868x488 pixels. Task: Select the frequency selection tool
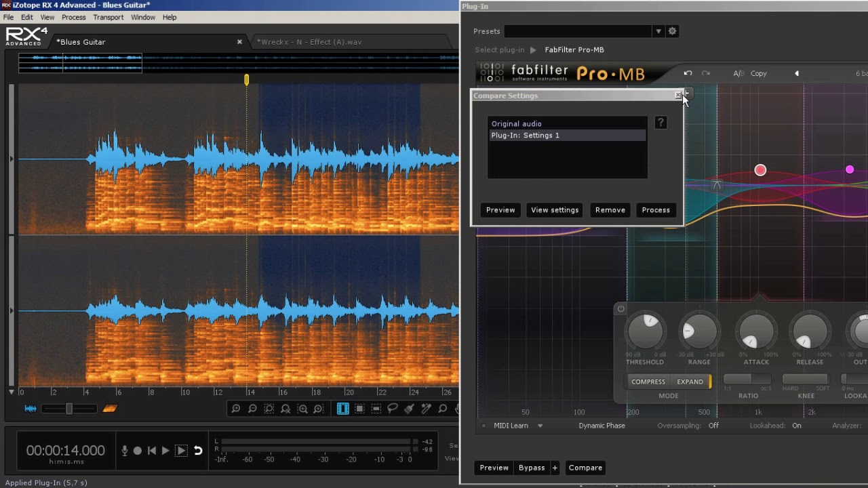pos(376,409)
